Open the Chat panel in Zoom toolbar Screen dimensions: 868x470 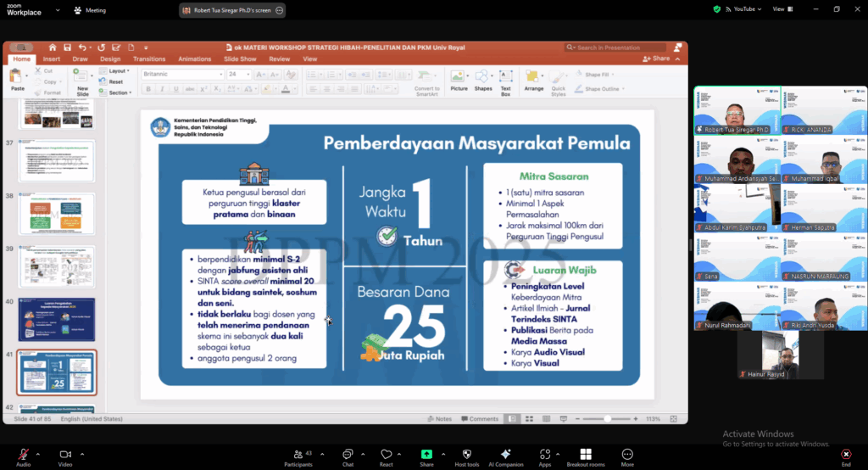(348, 455)
